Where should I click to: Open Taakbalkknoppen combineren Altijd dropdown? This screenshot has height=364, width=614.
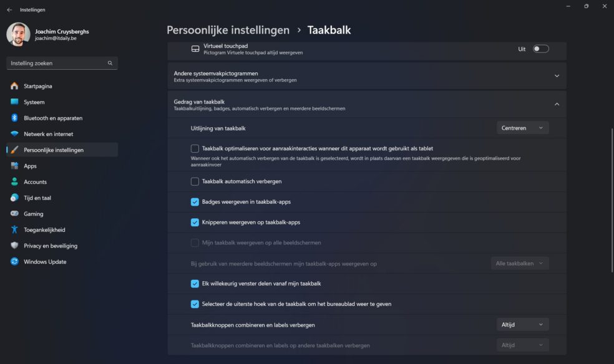pos(523,325)
